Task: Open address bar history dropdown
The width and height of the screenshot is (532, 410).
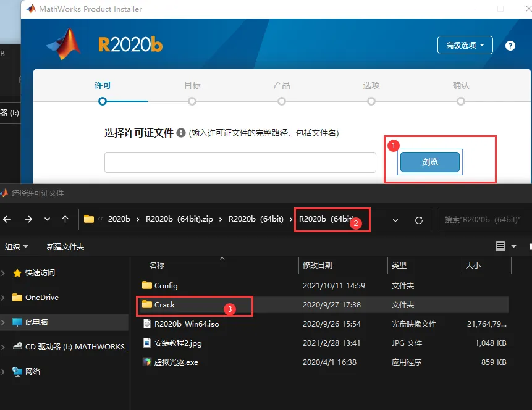Action: 395,220
